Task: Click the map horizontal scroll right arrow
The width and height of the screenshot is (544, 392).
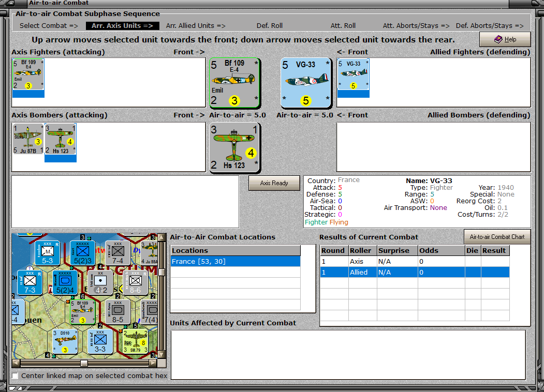Action: [153, 363]
